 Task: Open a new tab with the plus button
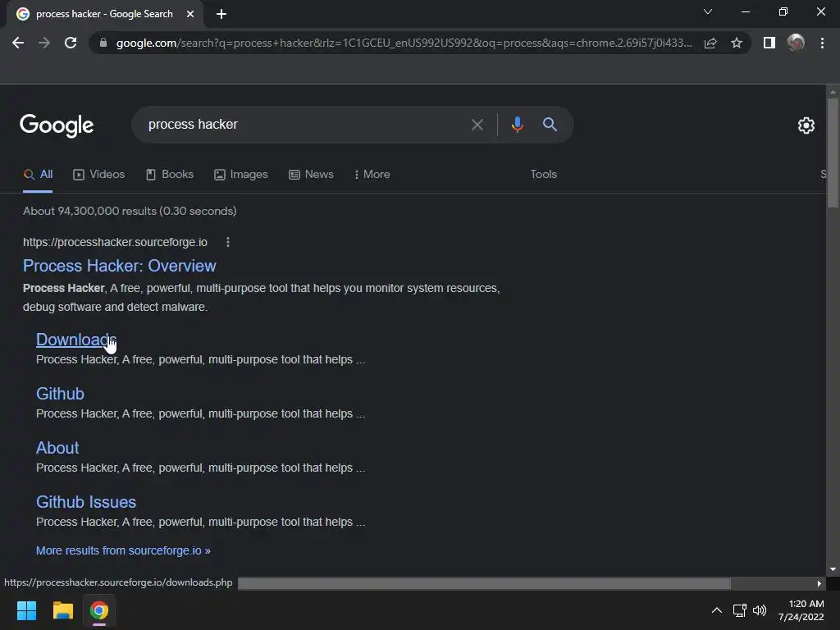point(221,14)
